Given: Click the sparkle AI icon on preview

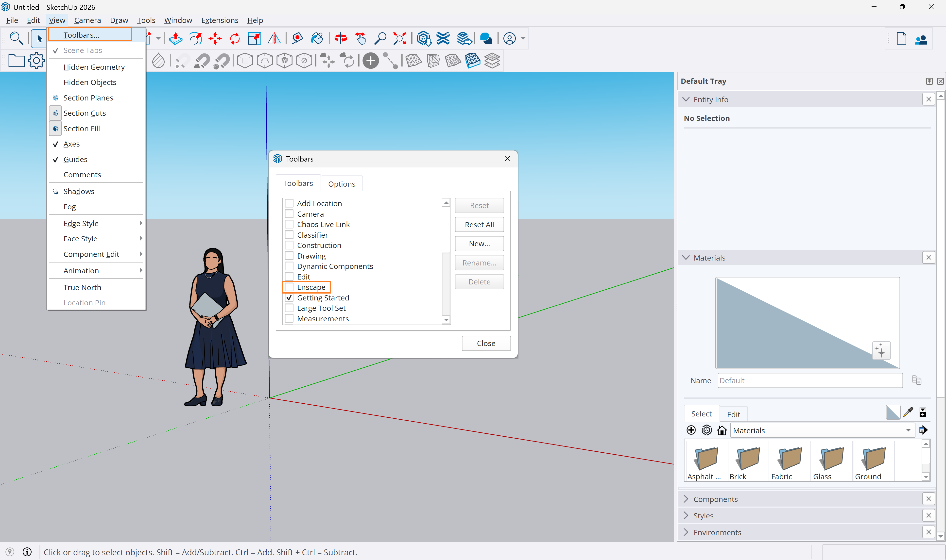Looking at the screenshot, I should click(x=881, y=351).
